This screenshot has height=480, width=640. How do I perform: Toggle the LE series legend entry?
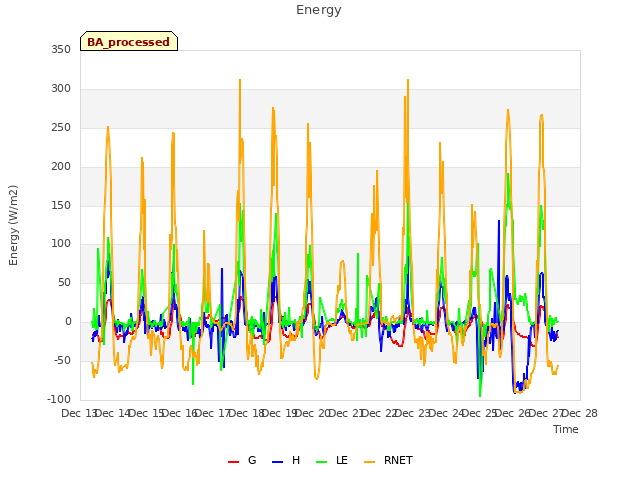(332, 460)
